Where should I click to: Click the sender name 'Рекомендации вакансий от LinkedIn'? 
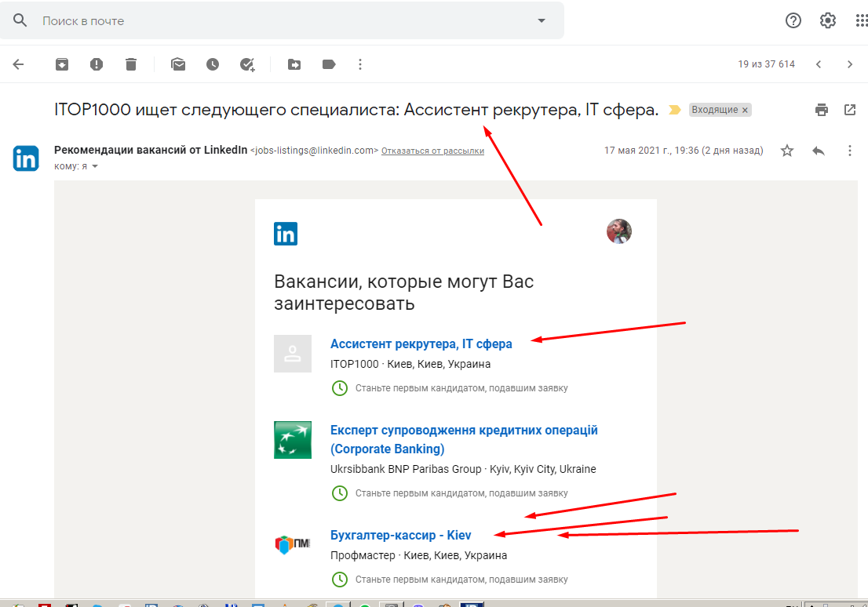[x=151, y=150]
